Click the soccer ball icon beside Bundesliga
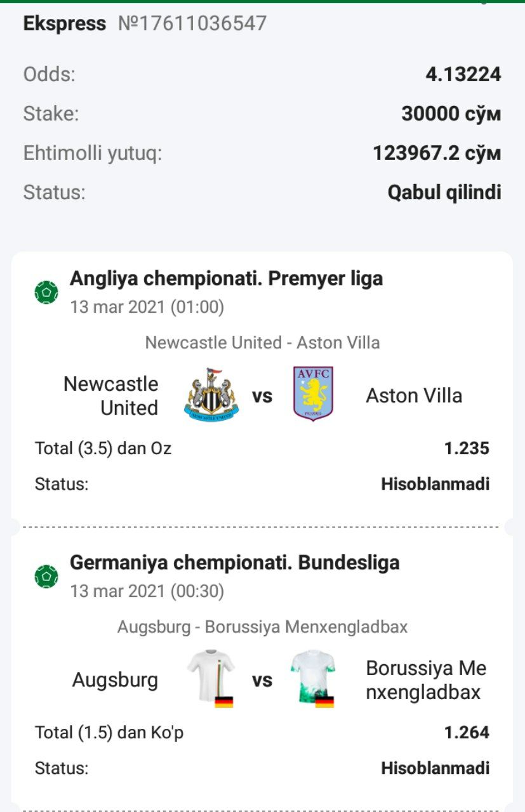The image size is (525, 812). point(46,576)
